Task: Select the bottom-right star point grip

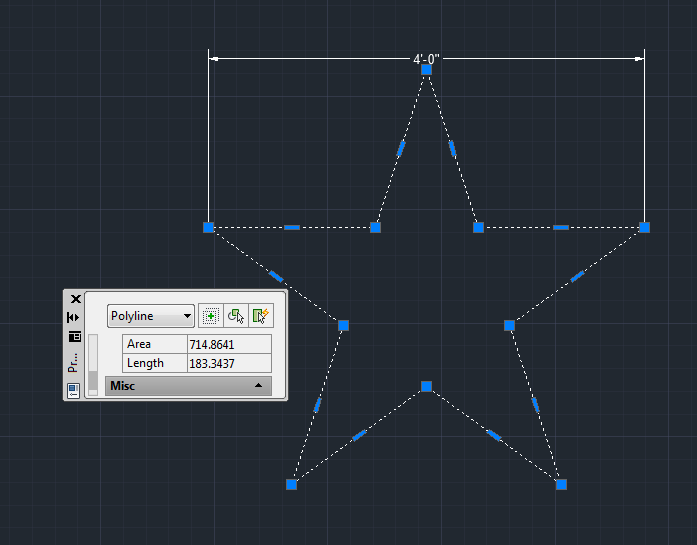Action: [x=561, y=484]
